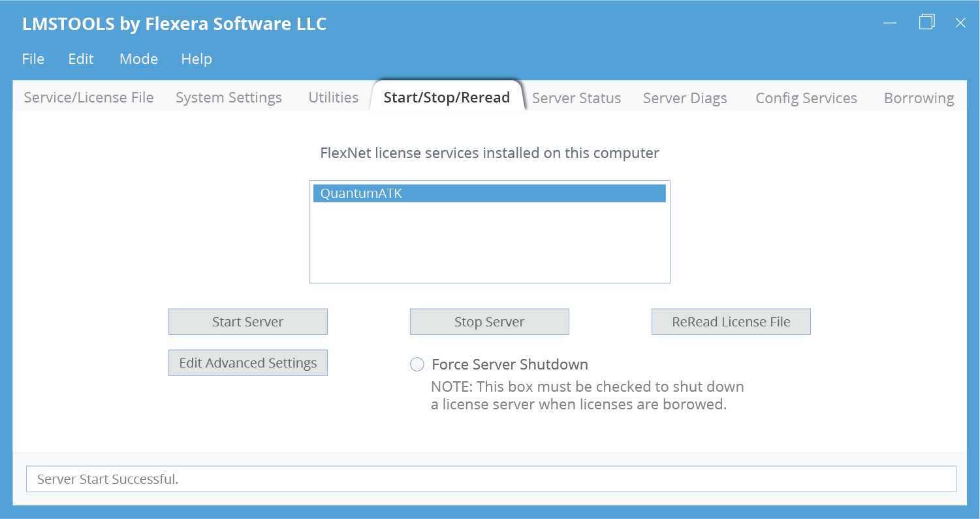Viewport: 980px width, 519px height.
Task: Switch to System Settings tab
Action: click(229, 98)
